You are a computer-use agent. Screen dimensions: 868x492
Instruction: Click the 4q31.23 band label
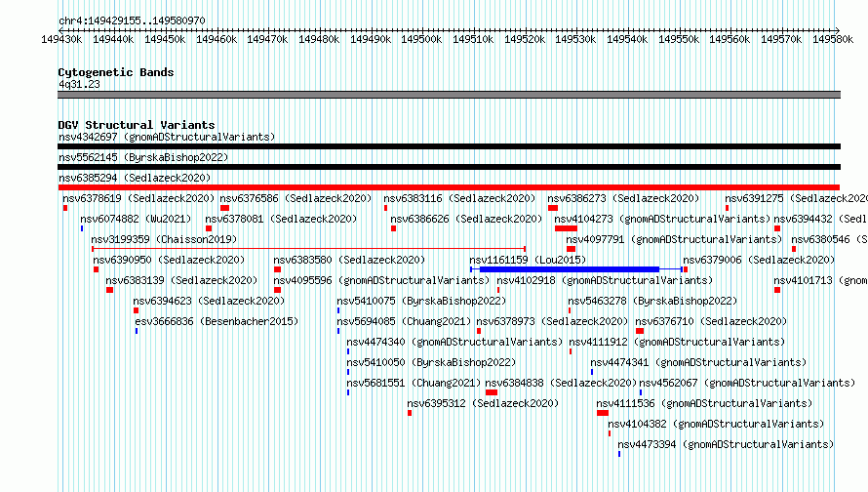point(79,84)
